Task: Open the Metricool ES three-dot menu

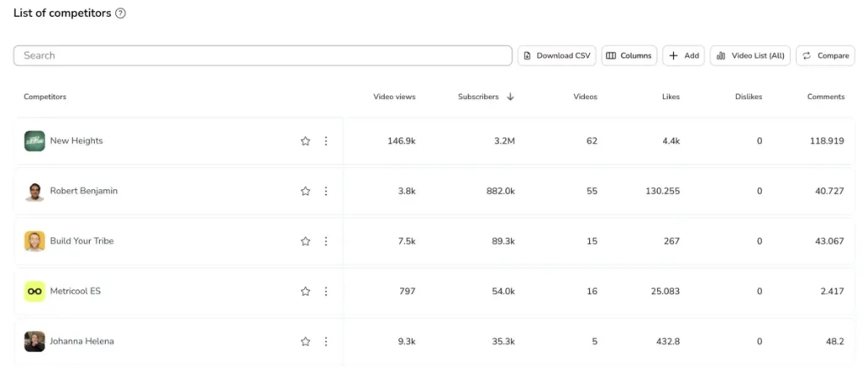Action: pyautogui.click(x=326, y=292)
